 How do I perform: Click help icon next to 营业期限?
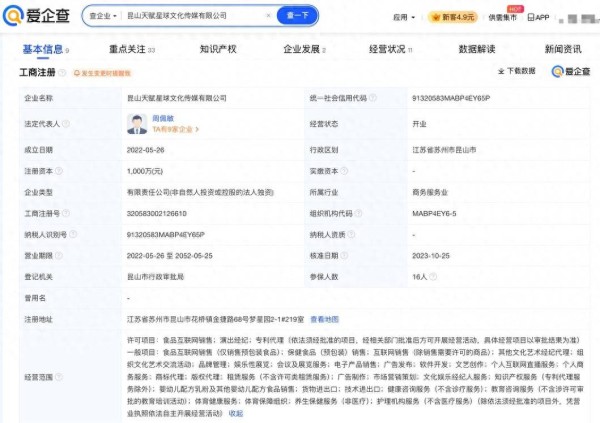click(x=59, y=255)
